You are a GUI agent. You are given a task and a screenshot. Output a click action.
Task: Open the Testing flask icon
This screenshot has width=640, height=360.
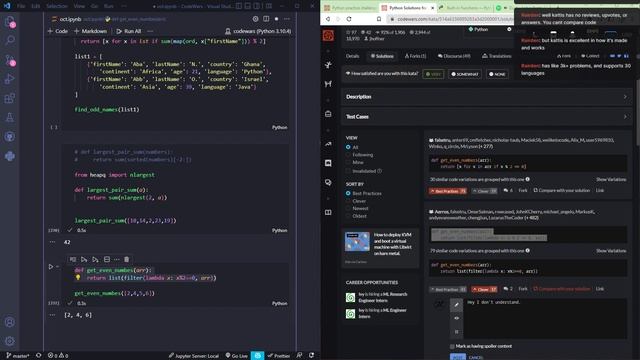[9, 118]
